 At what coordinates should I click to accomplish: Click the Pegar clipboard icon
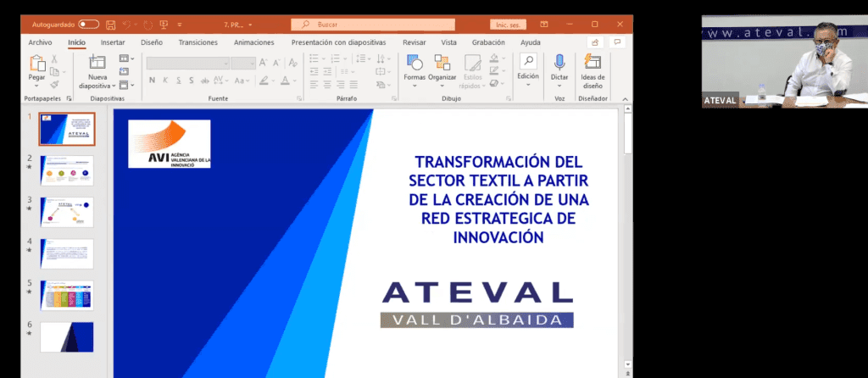(36, 64)
